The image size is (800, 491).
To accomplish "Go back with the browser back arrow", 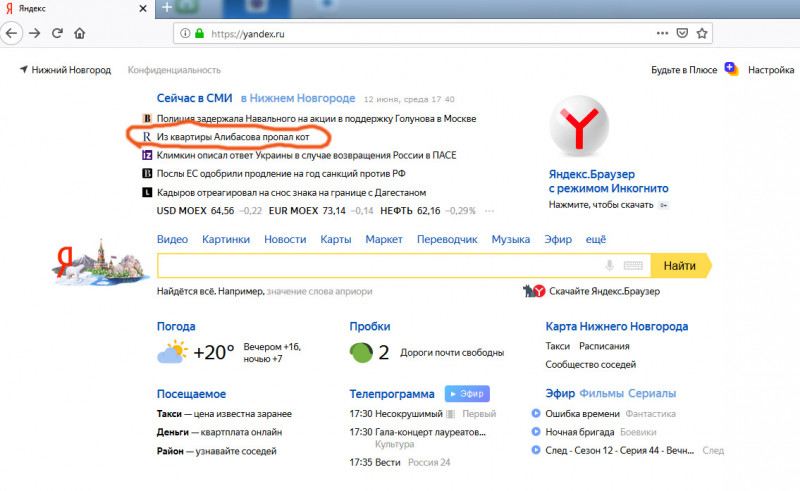I will click(x=11, y=34).
